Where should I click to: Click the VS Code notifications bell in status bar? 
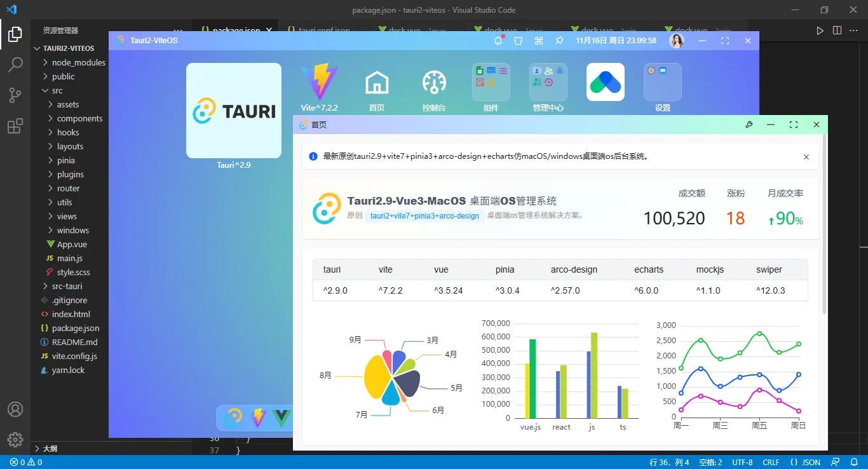(x=853, y=462)
